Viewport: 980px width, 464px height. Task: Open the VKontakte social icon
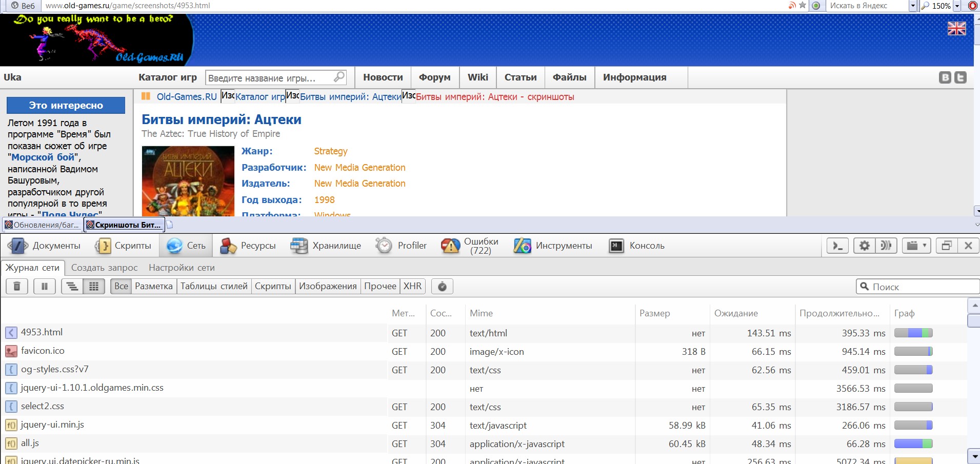pyautogui.click(x=945, y=77)
